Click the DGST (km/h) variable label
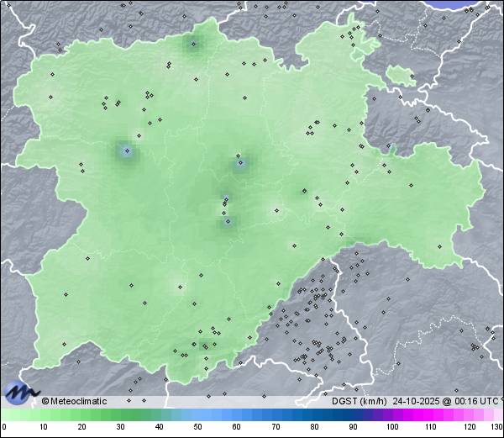The width and height of the screenshot is (504, 438). click(x=357, y=401)
